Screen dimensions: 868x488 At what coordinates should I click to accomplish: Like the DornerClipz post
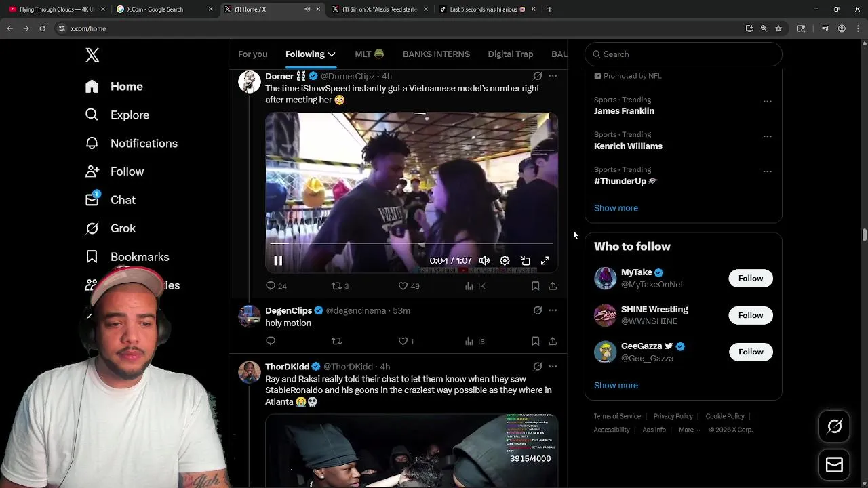(x=409, y=286)
